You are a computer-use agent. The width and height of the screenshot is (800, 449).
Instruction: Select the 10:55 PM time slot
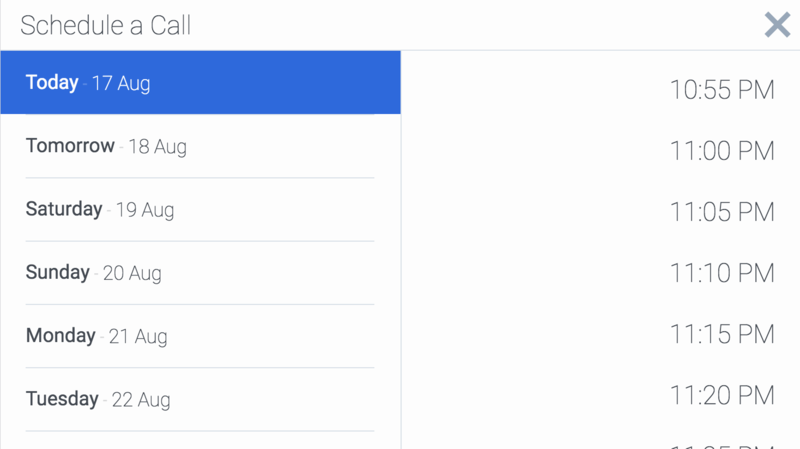(721, 90)
